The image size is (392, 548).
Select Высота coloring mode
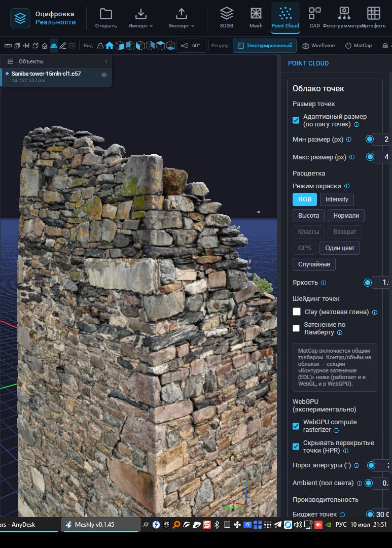tap(308, 216)
